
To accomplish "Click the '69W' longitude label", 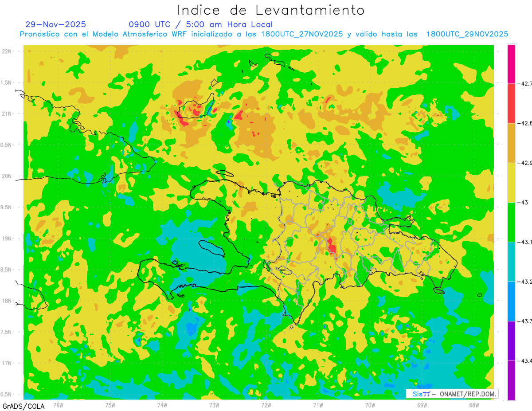I will (x=422, y=405).
